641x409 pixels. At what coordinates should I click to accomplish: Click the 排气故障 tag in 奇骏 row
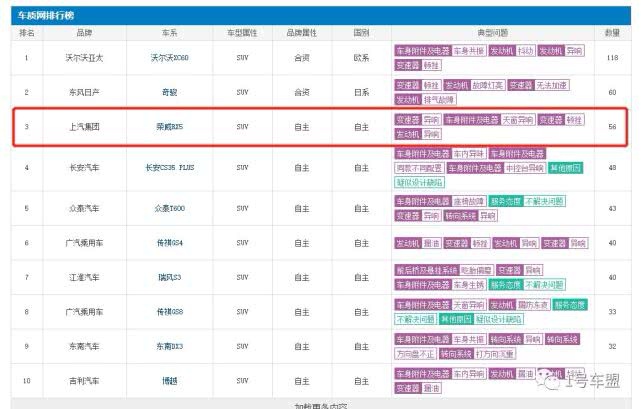(x=439, y=99)
